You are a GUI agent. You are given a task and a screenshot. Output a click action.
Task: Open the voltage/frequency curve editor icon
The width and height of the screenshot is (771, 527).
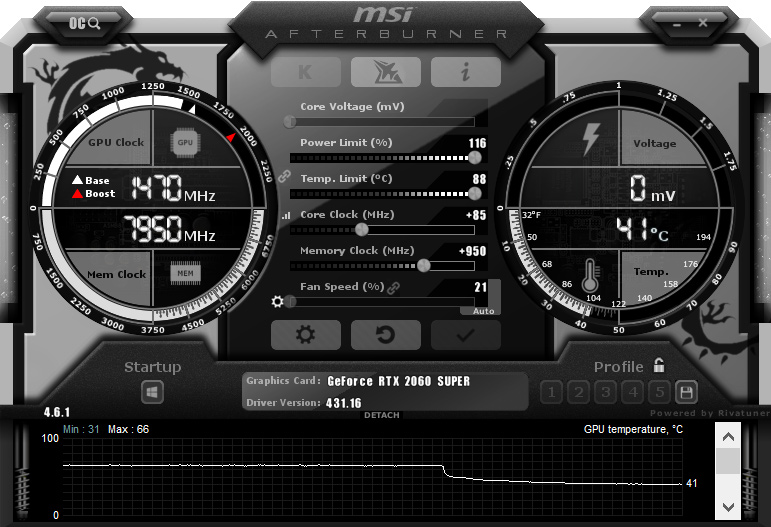tap(286, 215)
